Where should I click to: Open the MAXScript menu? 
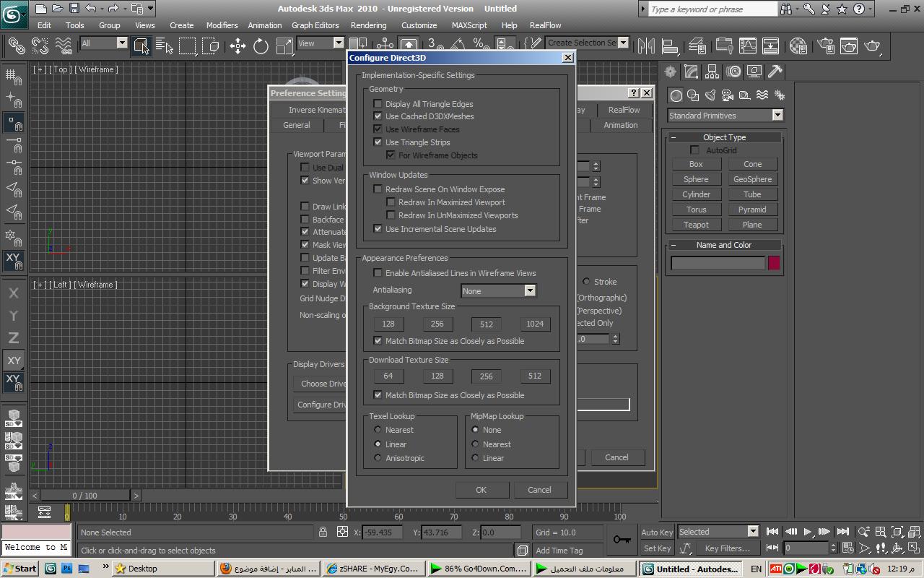click(x=469, y=25)
